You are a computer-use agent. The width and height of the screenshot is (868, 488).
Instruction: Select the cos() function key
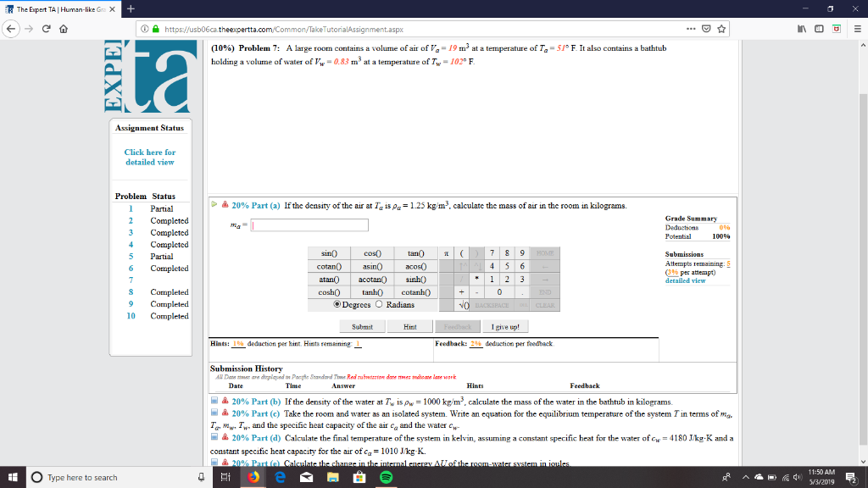click(373, 252)
